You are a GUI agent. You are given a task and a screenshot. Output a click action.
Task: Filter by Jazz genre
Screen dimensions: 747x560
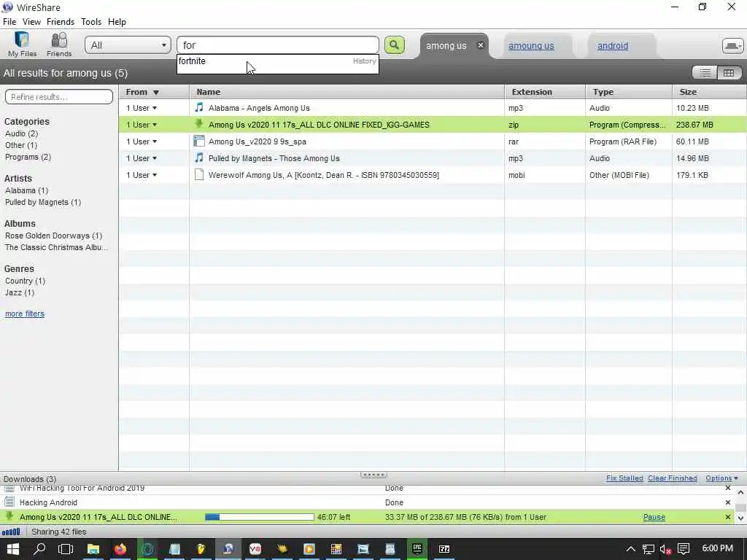(20, 292)
